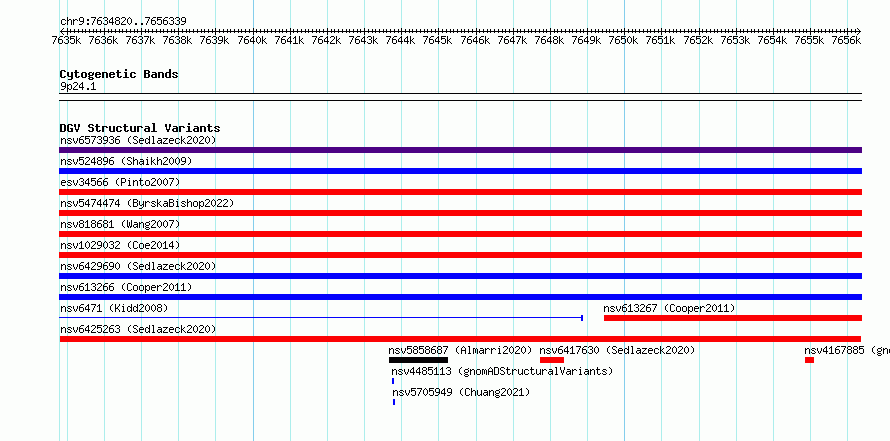Viewport: 890px width, 441px height.
Task: Open nsv4485113 (gnomADStructuralVariants) label
Action: click(x=502, y=371)
